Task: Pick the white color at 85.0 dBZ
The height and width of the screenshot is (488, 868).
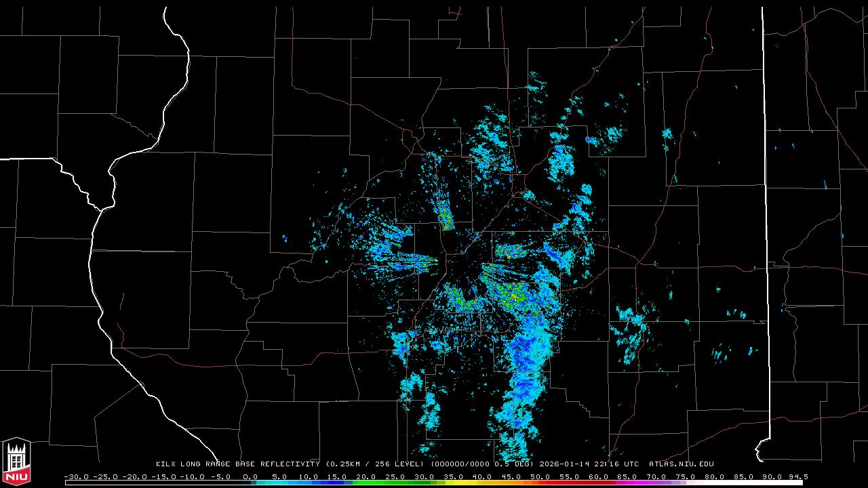Action: [743, 483]
